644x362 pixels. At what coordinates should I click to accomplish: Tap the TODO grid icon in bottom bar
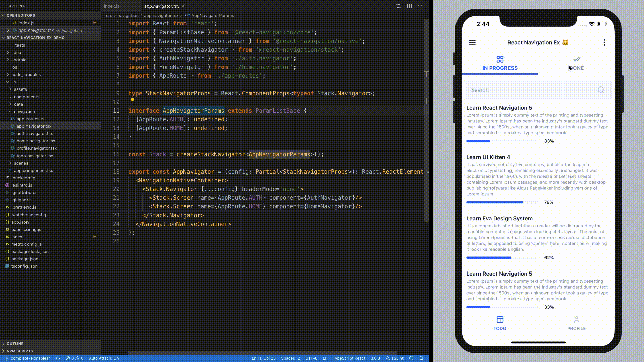[x=500, y=320]
